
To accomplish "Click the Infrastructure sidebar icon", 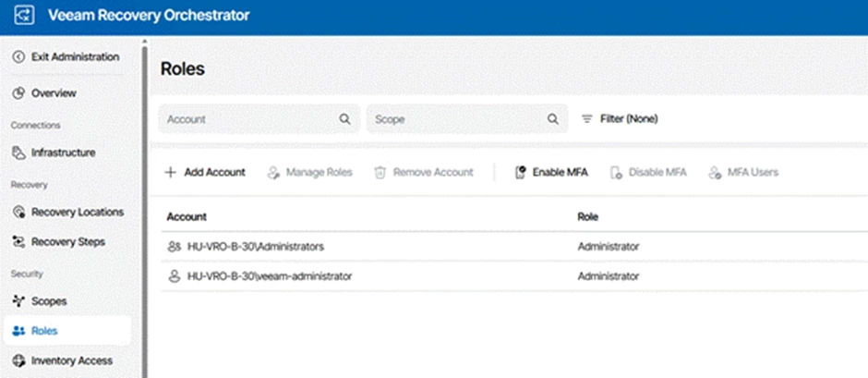I will pos(18,152).
